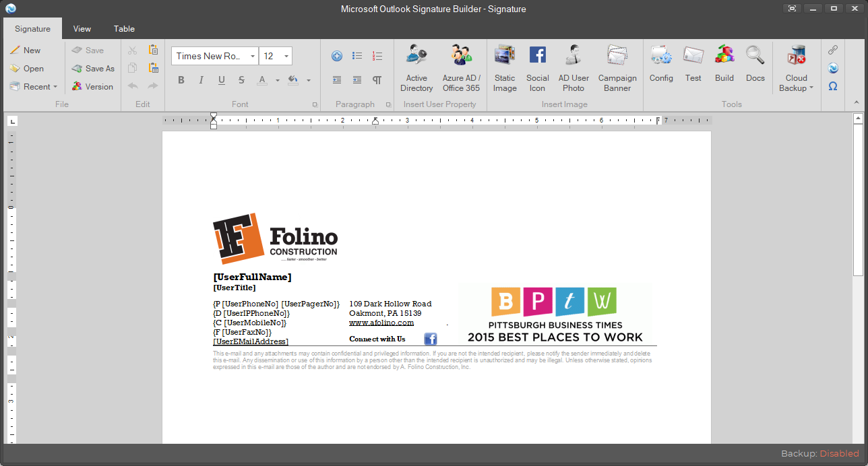Click the Best Places to Work banner
The height and width of the screenshot is (466, 868).
click(x=555, y=314)
